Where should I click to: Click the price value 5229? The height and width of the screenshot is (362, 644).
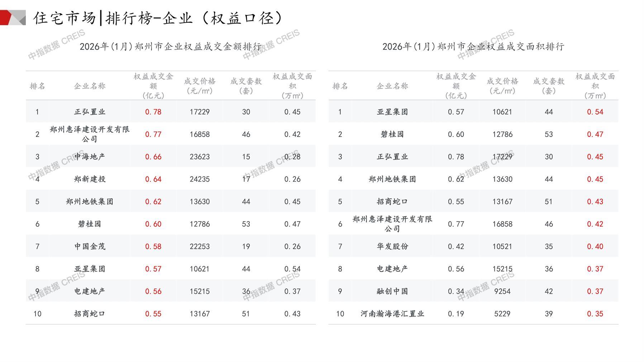click(x=502, y=314)
